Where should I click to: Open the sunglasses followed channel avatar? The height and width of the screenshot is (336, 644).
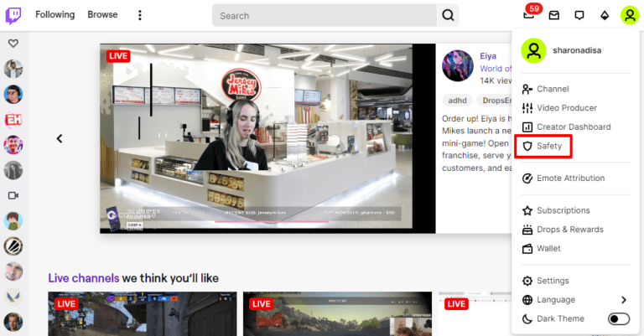click(13, 95)
